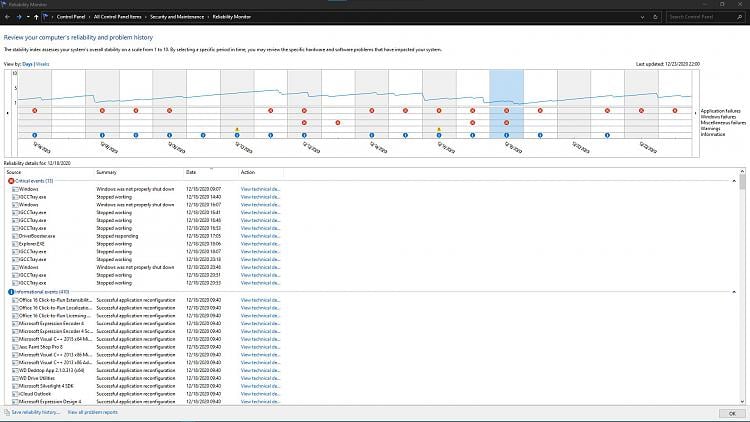The width and height of the screenshot is (750, 422).
Task: Click the Back navigation arrow
Action: [x=7, y=17]
